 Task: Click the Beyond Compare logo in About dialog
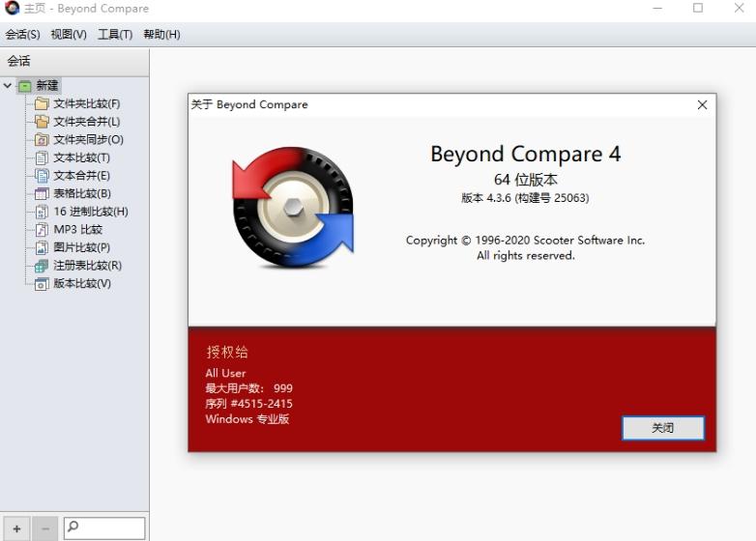coord(293,207)
